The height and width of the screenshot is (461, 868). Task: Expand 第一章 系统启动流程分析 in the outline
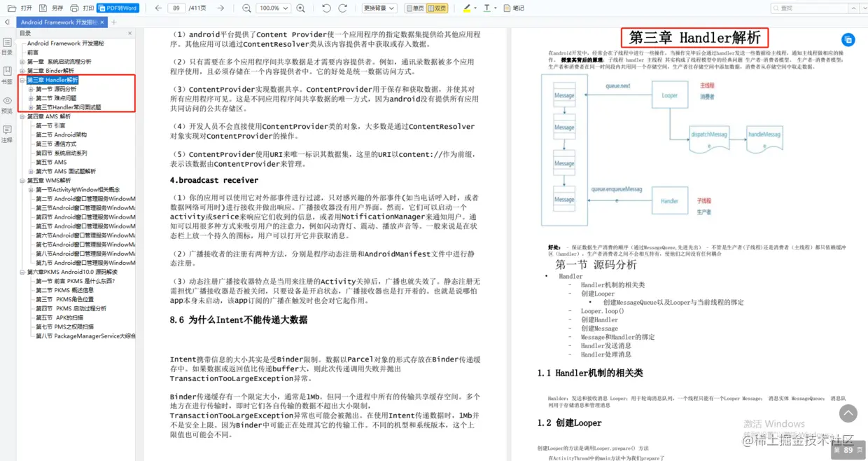pyautogui.click(x=22, y=62)
